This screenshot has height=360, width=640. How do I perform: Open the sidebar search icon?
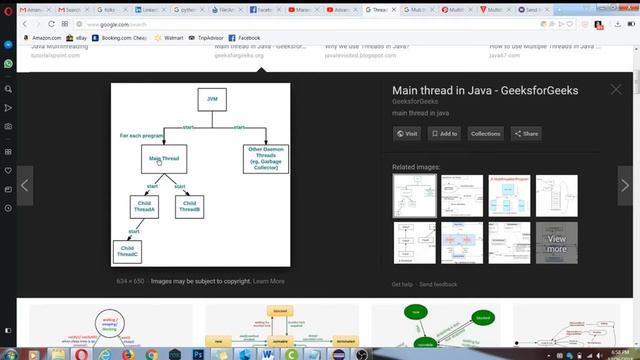8,89
